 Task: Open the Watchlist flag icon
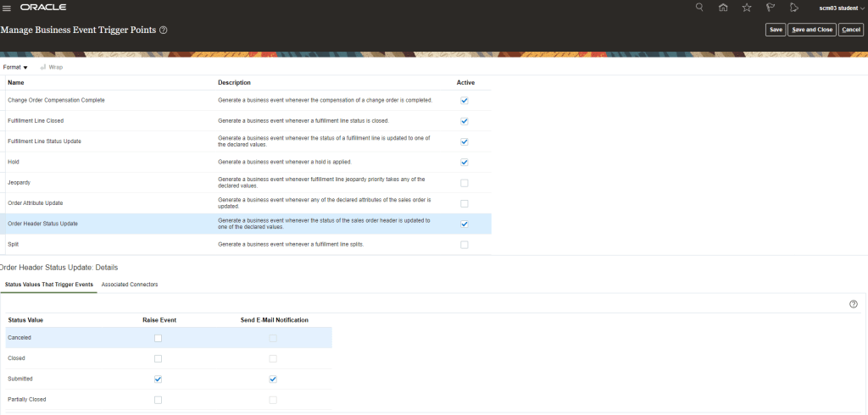(771, 8)
